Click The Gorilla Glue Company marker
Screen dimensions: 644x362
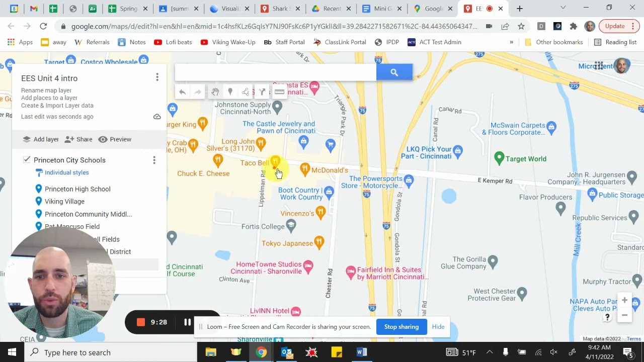493,261
